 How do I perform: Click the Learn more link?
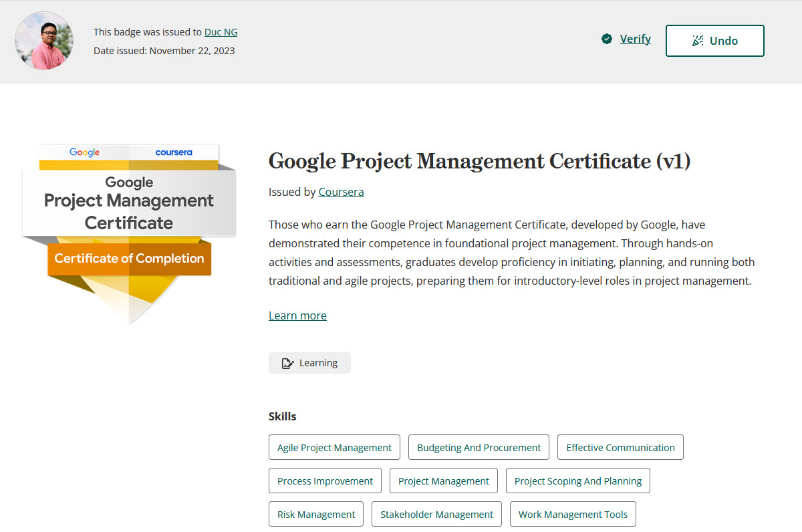[297, 315]
